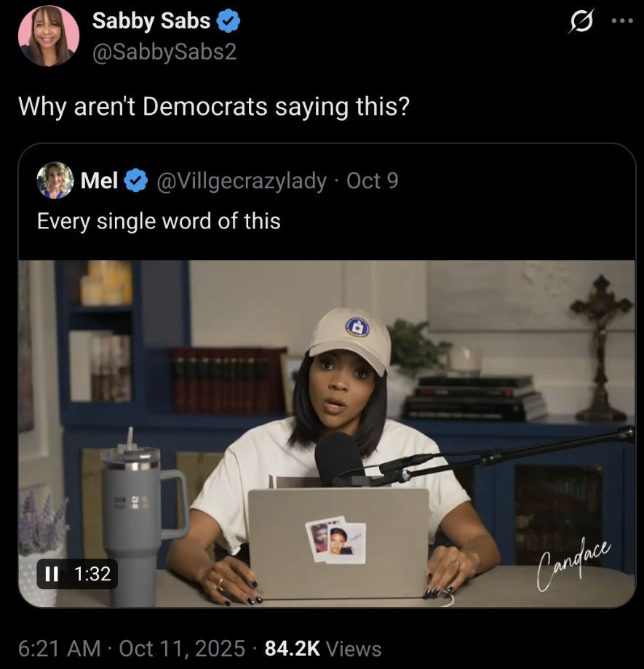644x669 pixels.
Task: Click the photo stickers on the laptop
Action: pos(335,540)
